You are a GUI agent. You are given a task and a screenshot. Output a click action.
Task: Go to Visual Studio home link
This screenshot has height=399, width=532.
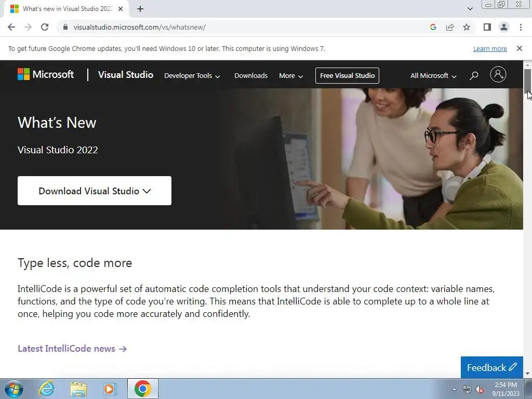(126, 75)
